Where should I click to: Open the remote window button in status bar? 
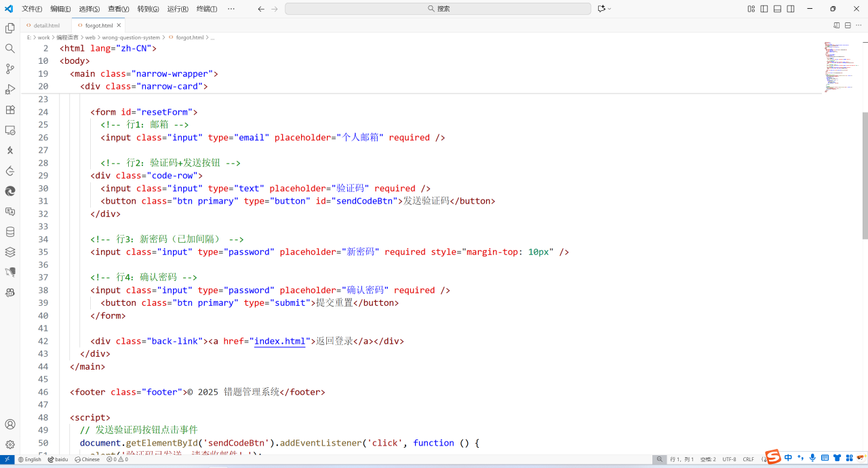tap(7, 459)
